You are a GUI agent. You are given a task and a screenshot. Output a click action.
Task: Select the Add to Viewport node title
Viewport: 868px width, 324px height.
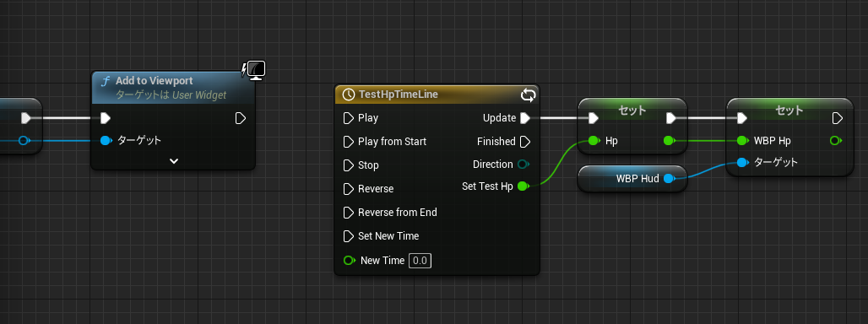pyautogui.click(x=155, y=81)
